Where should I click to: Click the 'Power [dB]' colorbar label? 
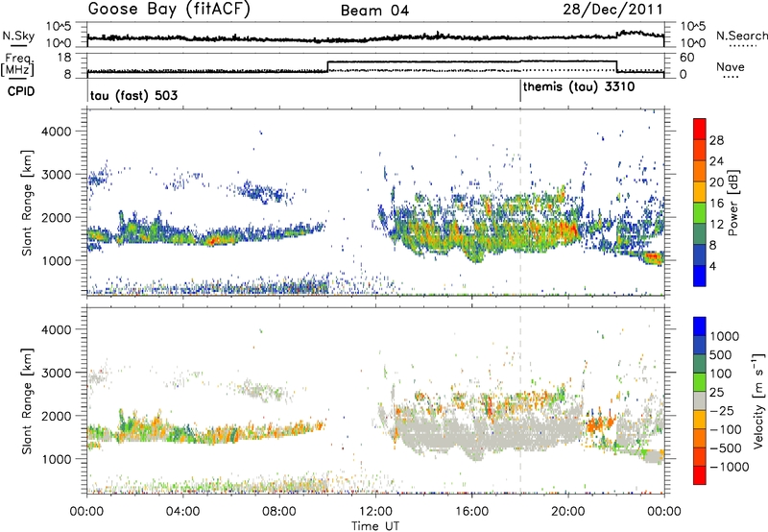(x=732, y=203)
